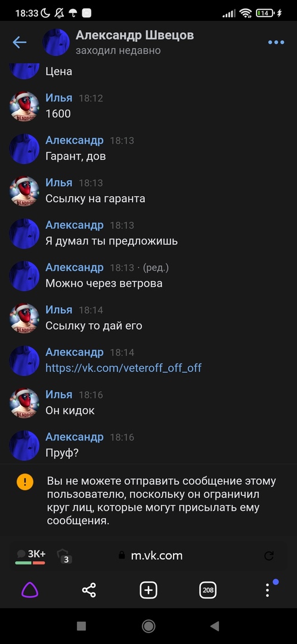The width and height of the screenshot is (297, 644).
Task: Tap Александр Швецов header avatar
Action: click(56, 42)
